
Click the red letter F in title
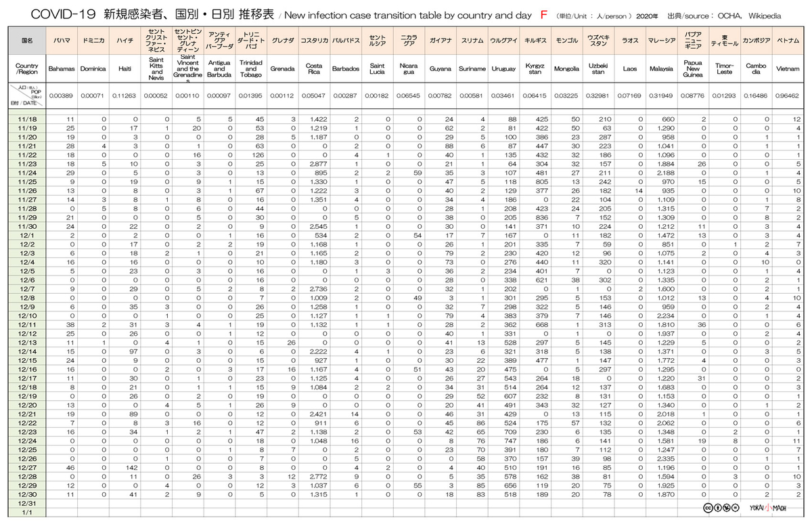coord(543,14)
